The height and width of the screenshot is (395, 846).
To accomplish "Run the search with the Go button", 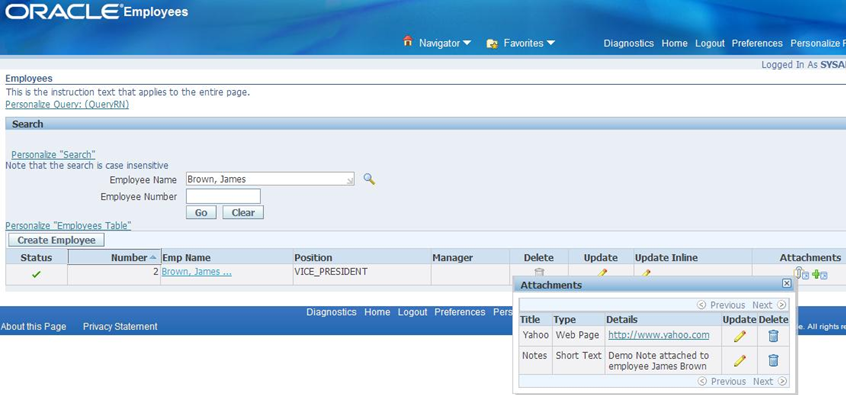I will click(x=201, y=213).
